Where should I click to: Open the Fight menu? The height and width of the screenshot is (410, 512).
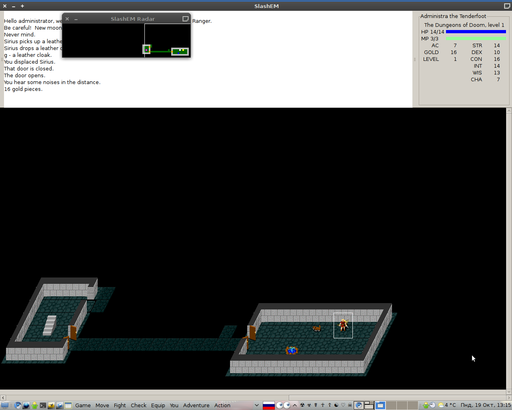[x=120, y=405]
